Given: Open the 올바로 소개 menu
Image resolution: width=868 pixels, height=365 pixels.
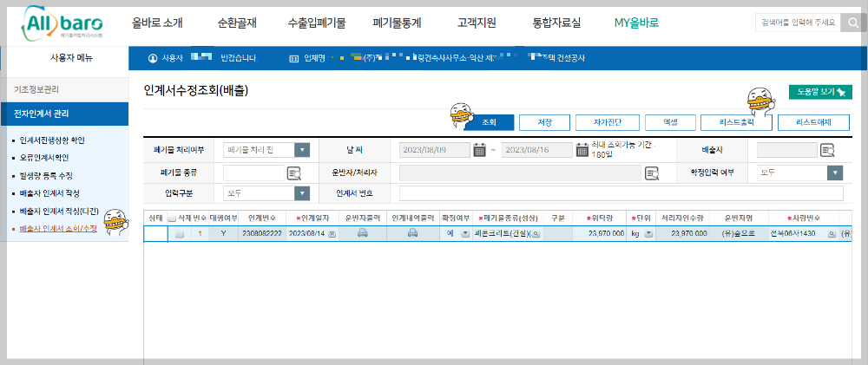Looking at the screenshot, I should click(x=157, y=23).
